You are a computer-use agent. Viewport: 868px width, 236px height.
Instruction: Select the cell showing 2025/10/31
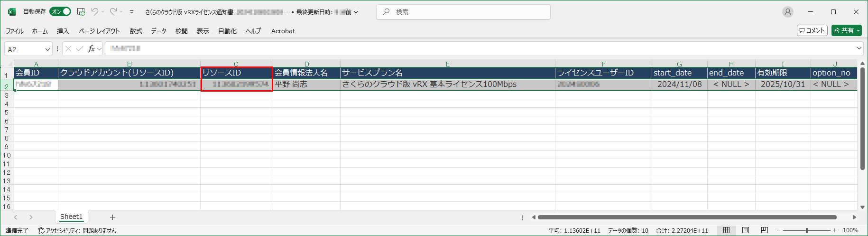(x=783, y=85)
